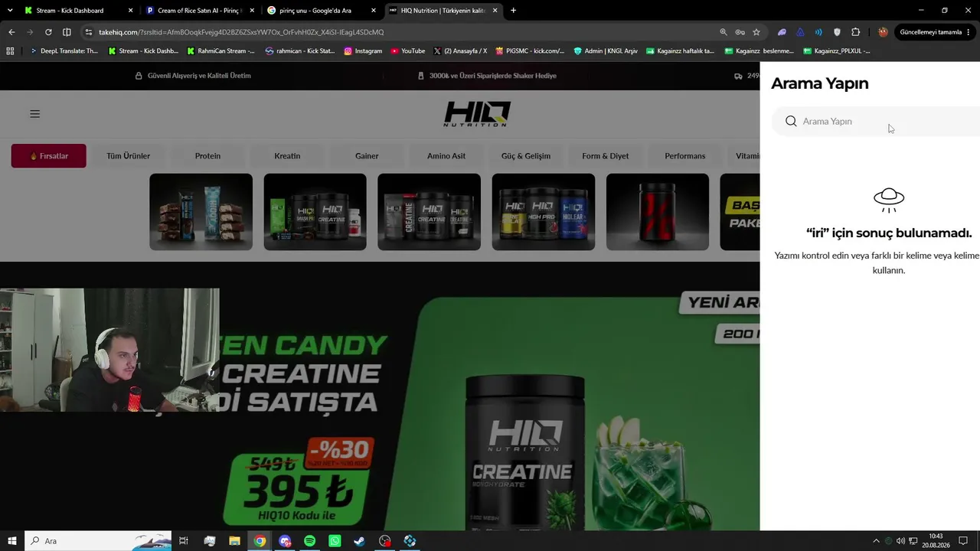Viewport: 980px width, 551px height.
Task: Open the Kagainzz beslenme bookmark
Action: (x=759, y=51)
